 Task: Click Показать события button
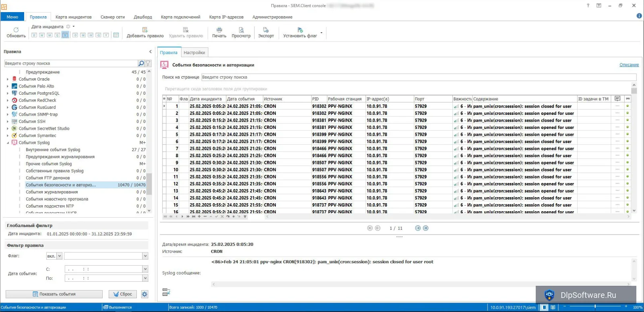[54, 294]
